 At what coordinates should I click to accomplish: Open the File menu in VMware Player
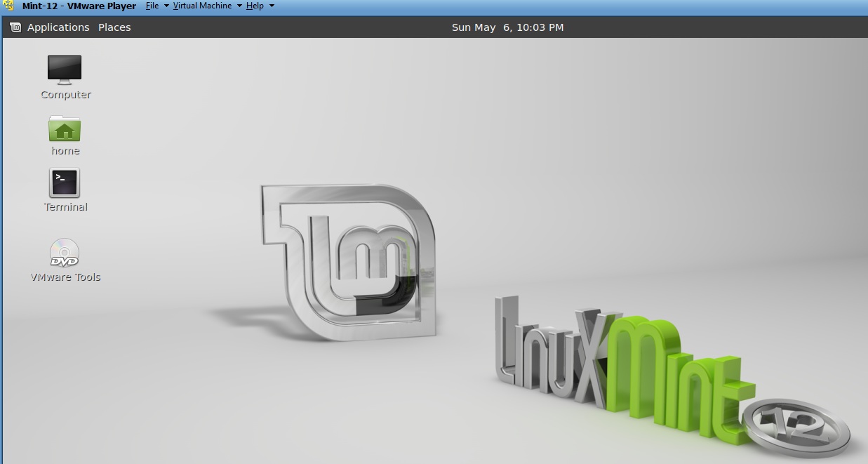(x=152, y=6)
